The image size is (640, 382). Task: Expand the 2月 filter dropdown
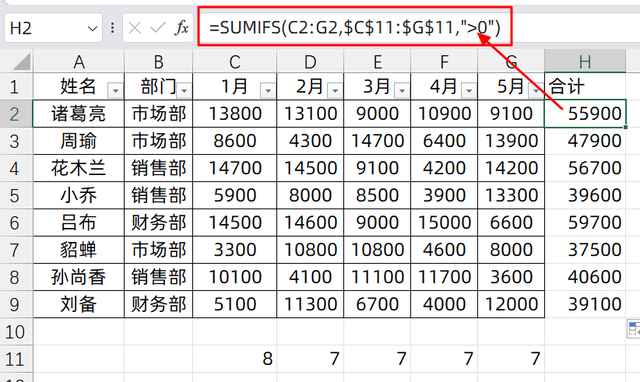point(335,90)
